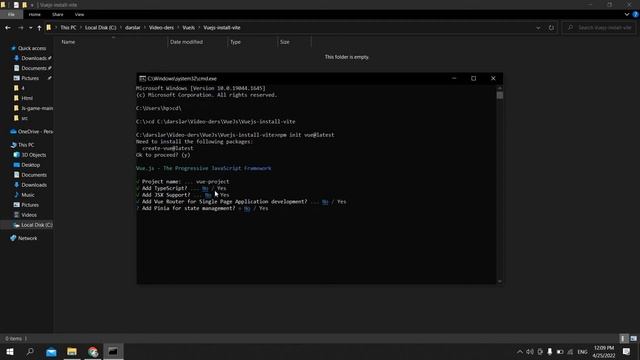Sort by Type column header
This screenshot has height=360, width=640.
tap(236, 42)
